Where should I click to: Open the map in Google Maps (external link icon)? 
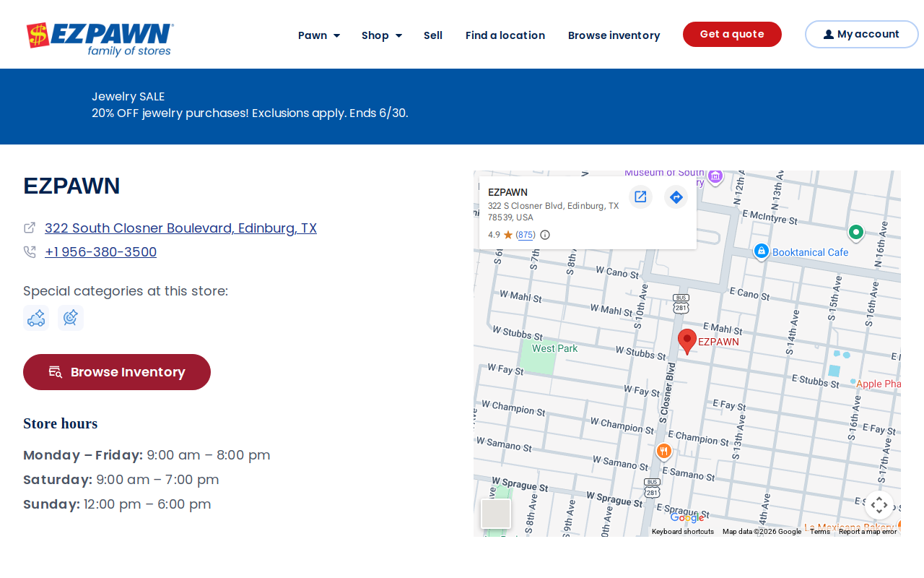[640, 197]
